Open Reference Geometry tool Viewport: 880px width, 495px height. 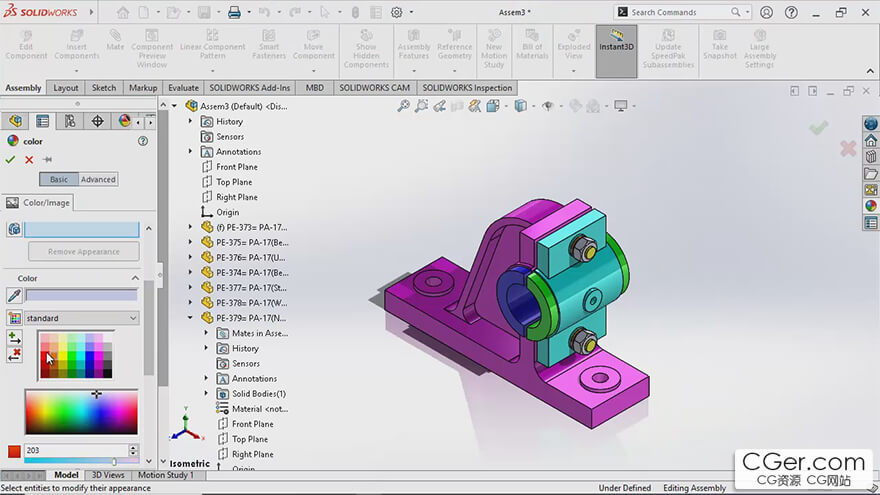coord(455,45)
